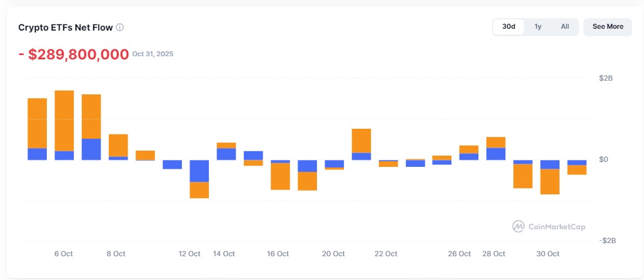Click the $0 y-axis label
This screenshot has width=644, height=280.
click(x=604, y=160)
